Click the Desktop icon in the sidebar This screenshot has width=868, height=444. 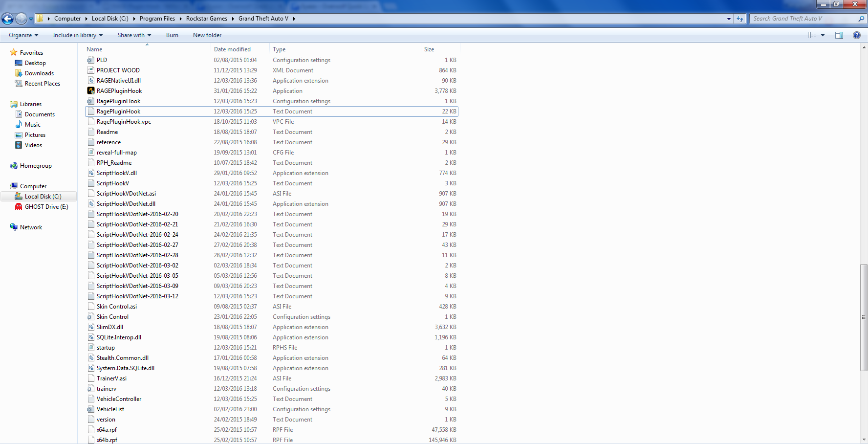pyautogui.click(x=19, y=63)
